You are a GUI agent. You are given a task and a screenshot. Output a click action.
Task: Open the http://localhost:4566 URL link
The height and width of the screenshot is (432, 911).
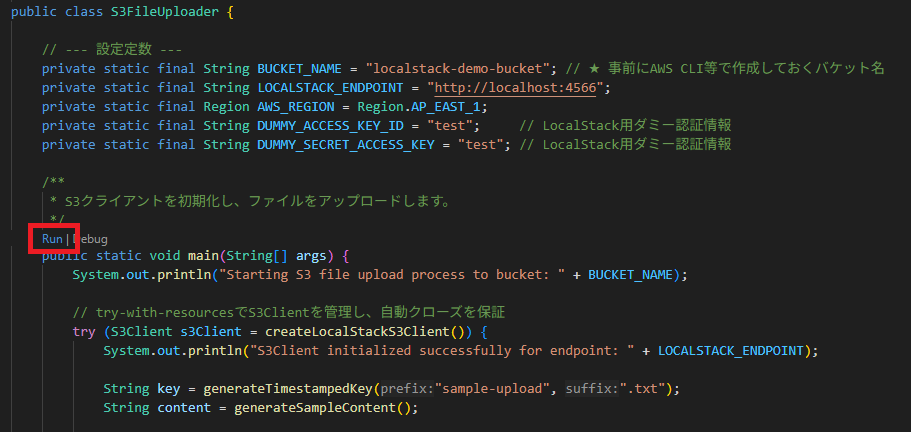click(515, 88)
